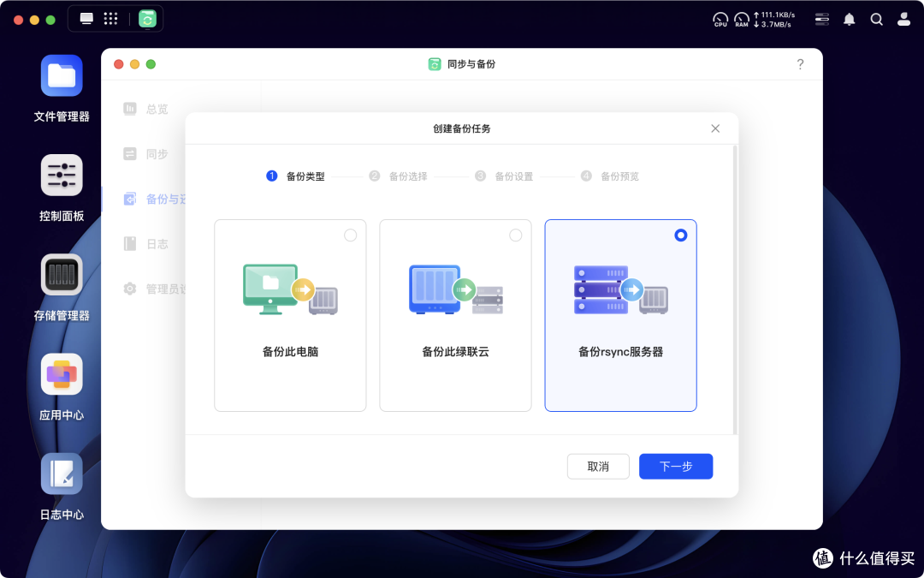
Task: Close the 创建备份任务 dialog
Action: coord(715,128)
